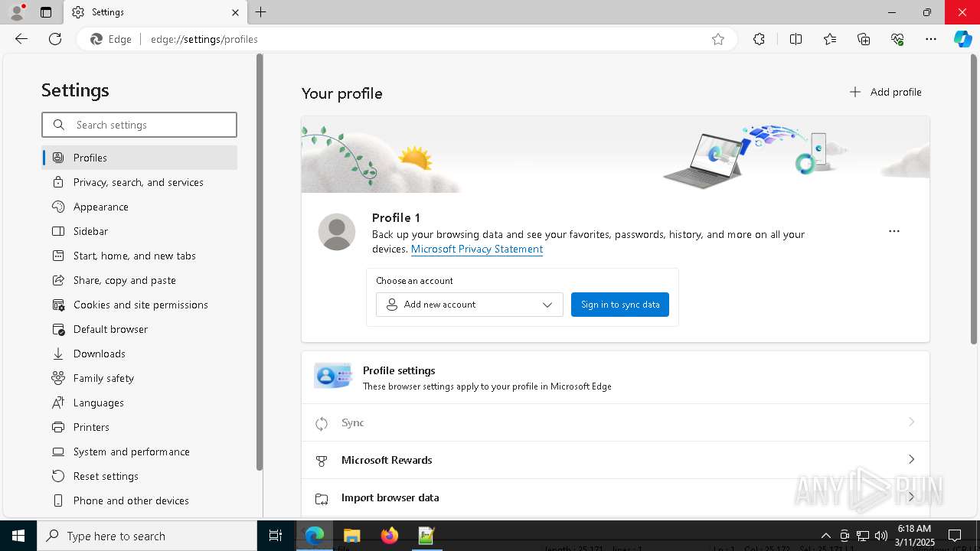Open Browser essentials heart icon
The image size is (980, 551).
[897, 39]
